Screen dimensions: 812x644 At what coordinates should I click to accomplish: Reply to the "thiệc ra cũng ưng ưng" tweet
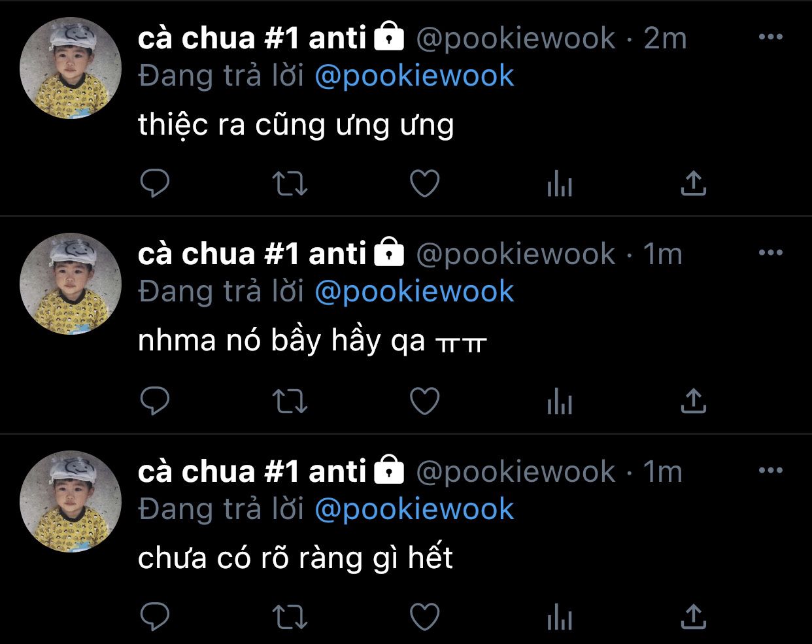[x=155, y=184]
